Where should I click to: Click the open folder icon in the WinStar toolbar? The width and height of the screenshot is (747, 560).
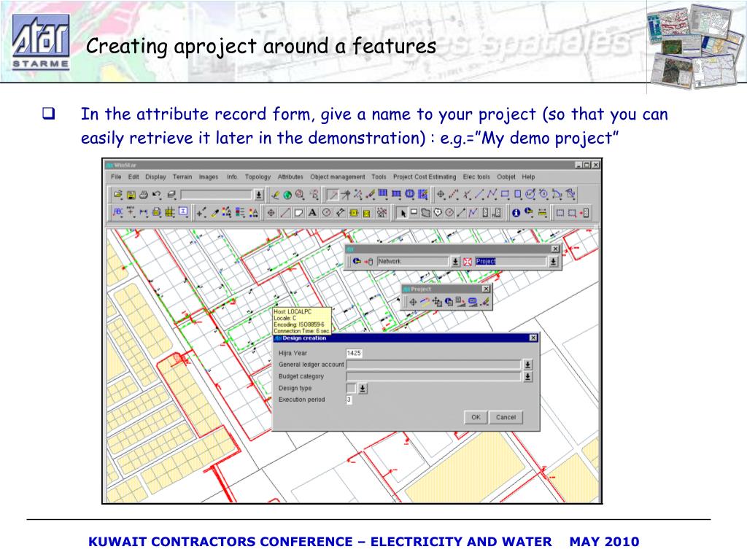click(x=117, y=194)
